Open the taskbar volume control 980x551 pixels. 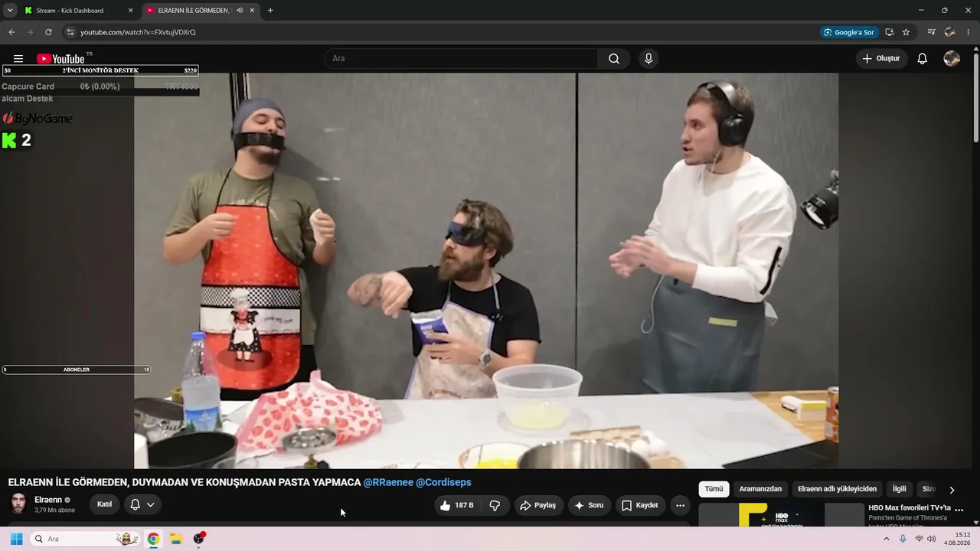pos(931,539)
